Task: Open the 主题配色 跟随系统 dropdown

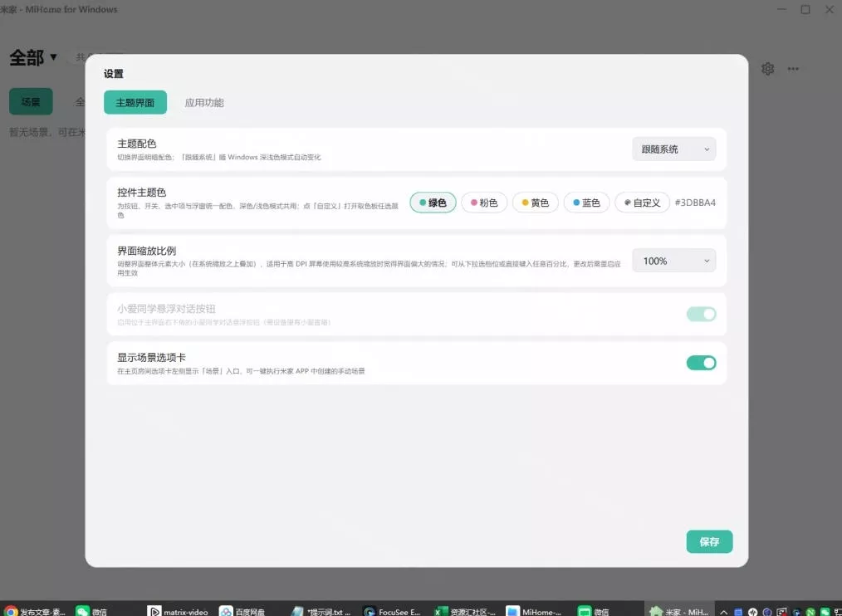Action: [674, 149]
